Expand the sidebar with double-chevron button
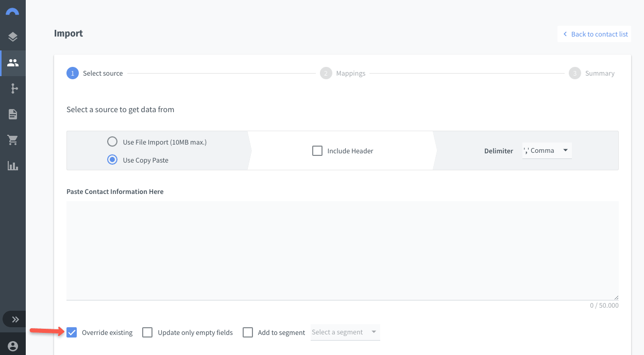The width and height of the screenshot is (644, 355). [15, 319]
